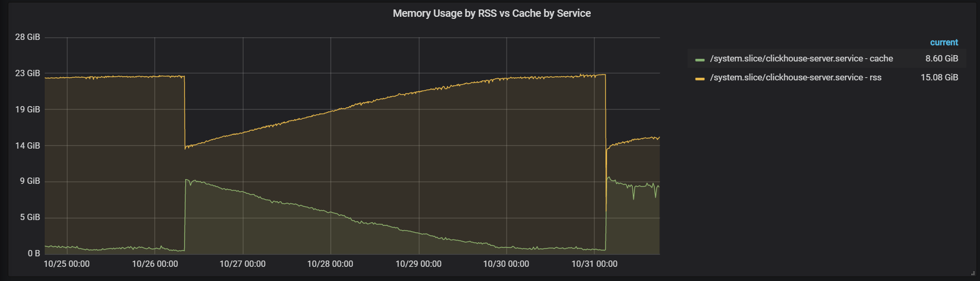Image resolution: width=980 pixels, height=281 pixels.
Task: Click the 10/29 00:00 time axis label
Action: [419, 264]
